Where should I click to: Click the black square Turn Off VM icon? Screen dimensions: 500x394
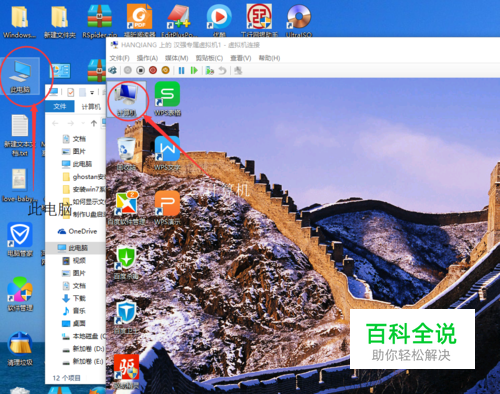[140, 70]
